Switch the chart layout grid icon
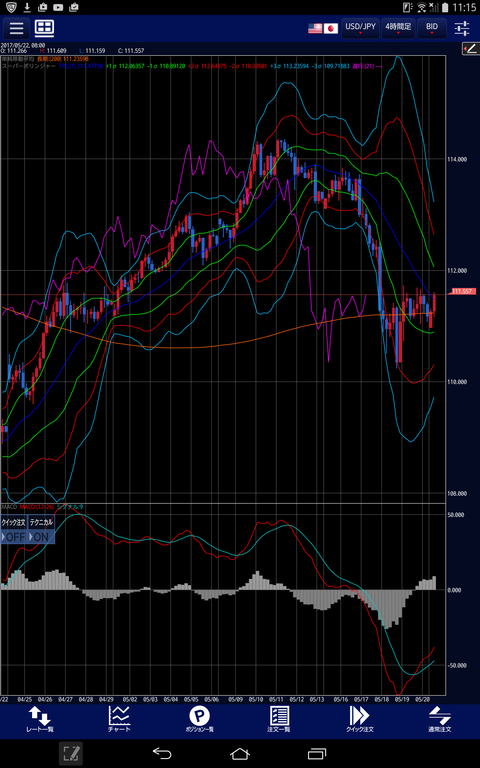480x768 pixels. [45, 28]
